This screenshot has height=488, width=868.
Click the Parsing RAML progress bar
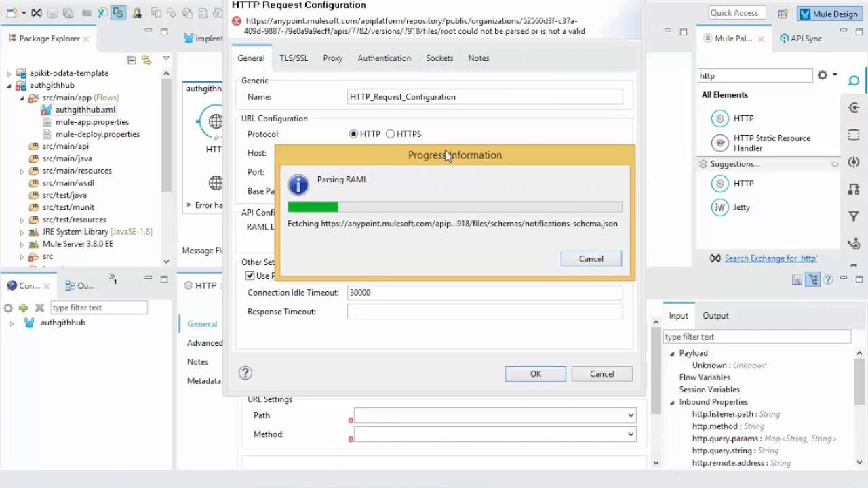click(454, 207)
